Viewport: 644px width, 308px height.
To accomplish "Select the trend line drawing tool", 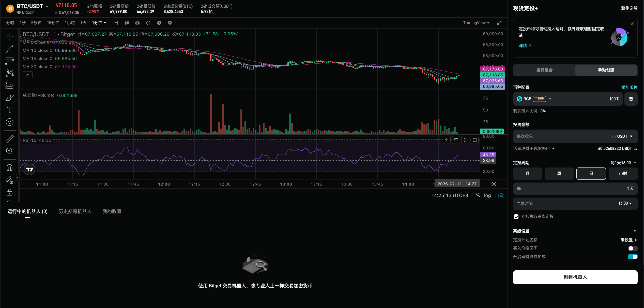I will (9, 49).
